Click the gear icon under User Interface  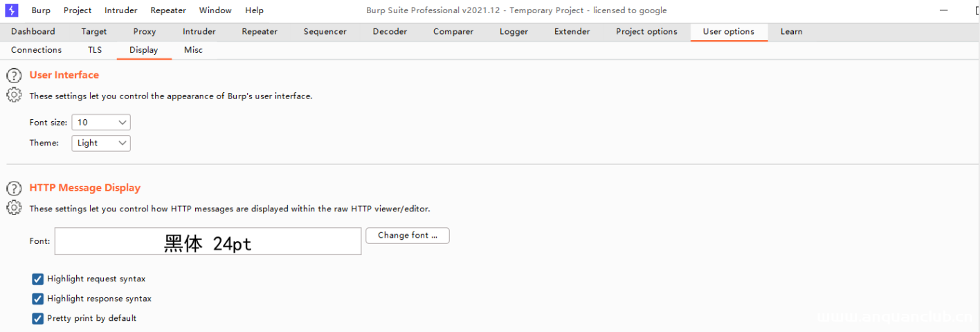coord(14,96)
